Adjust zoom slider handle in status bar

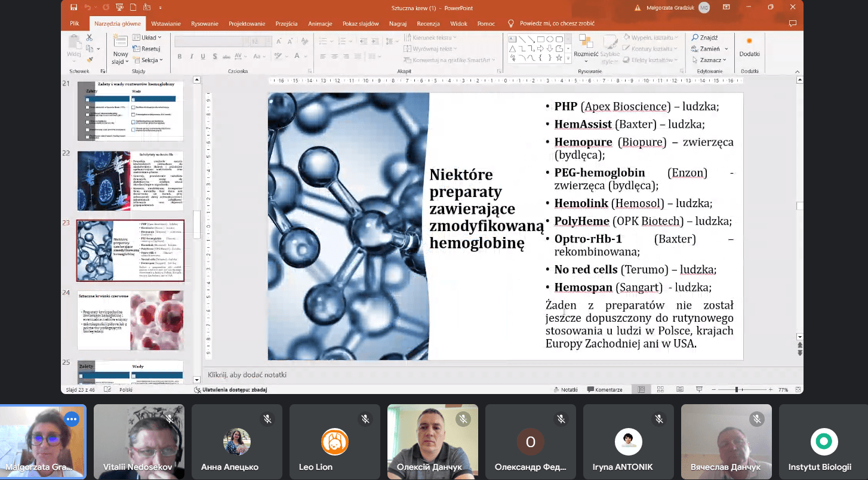pos(737,389)
